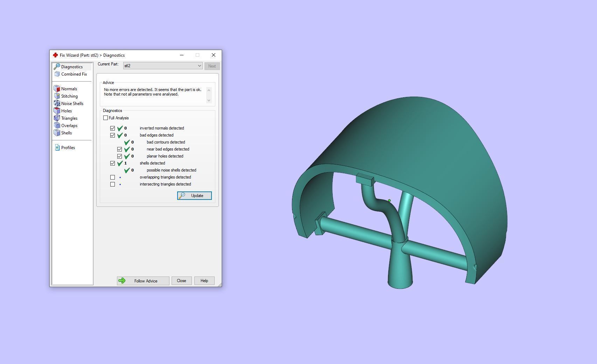Enable the Full Analysis checkbox
The height and width of the screenshot is (364, 597).
(x=106, y=118)
